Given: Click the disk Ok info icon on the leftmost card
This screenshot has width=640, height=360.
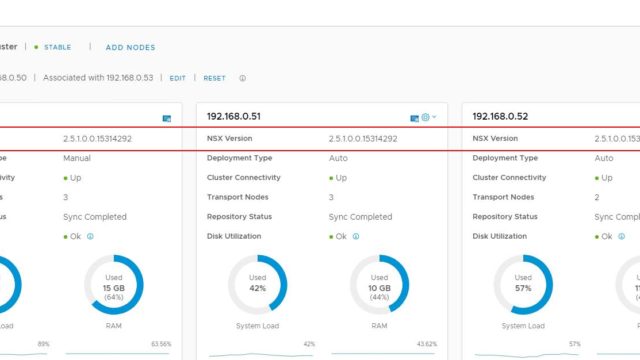Looking at the screenshot, I should (x=90, y=236).
